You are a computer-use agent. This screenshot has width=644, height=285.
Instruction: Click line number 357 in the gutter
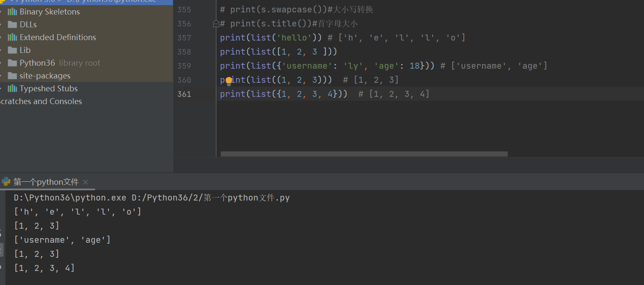[184, 38]
